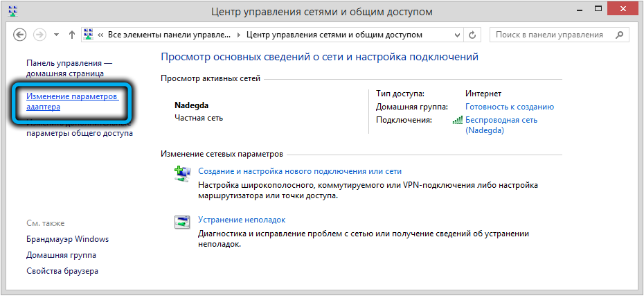Open Изменение параметров адаптера
The height and width of the screenshot is (298, 644).
click(x=72, y=102)
